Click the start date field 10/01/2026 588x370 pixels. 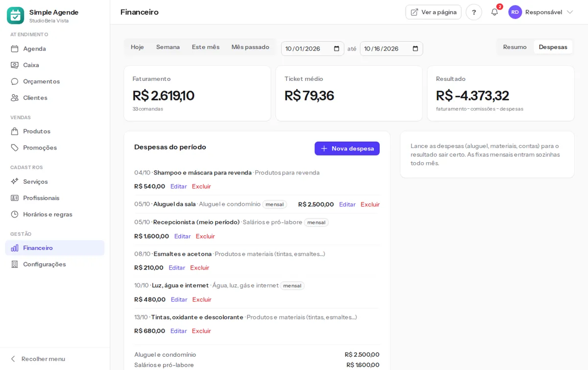[x=313, y=49]
